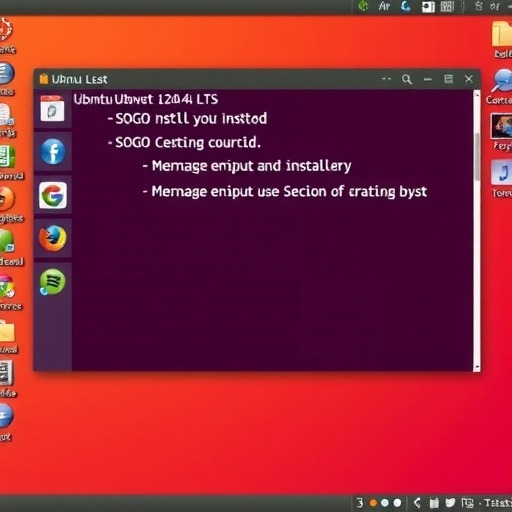This screenshot has height=512, width=512.
Task: Open the red-topped notes icon in sidebar
Action: pos(52,108)
